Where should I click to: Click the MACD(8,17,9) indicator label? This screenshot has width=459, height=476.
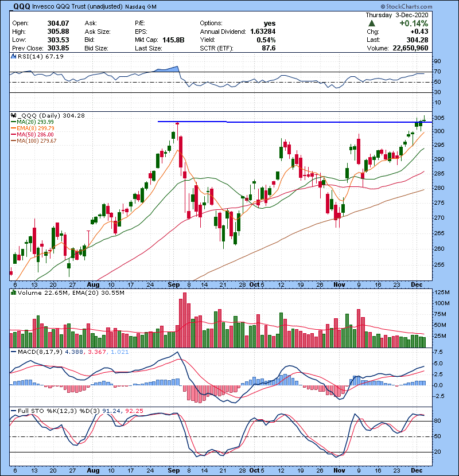[40, 352]
